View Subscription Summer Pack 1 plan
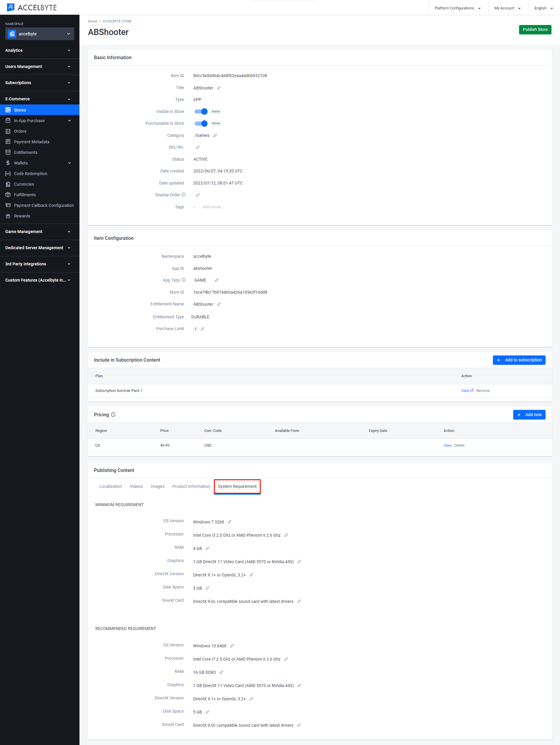This screenshot has height=745, width=560. (467, 391)
